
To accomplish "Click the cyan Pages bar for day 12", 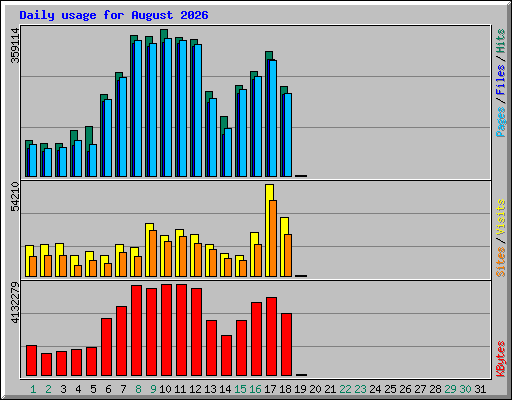I will (198, 110).
